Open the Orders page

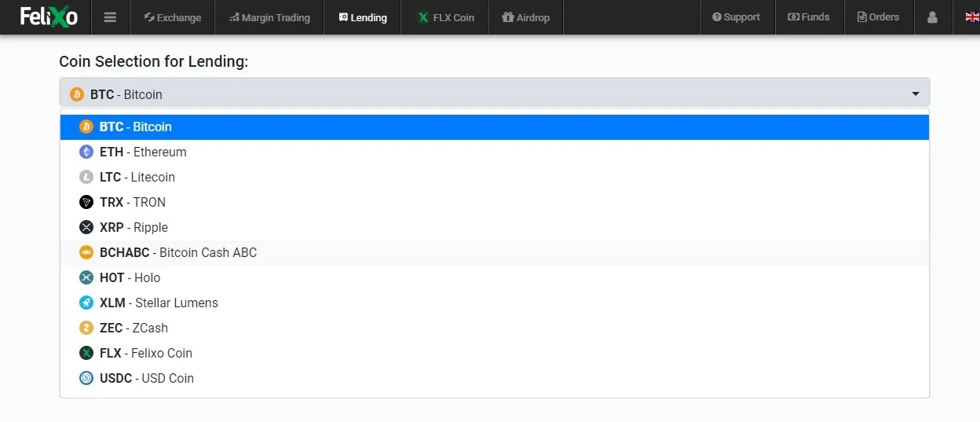point(879,17)
